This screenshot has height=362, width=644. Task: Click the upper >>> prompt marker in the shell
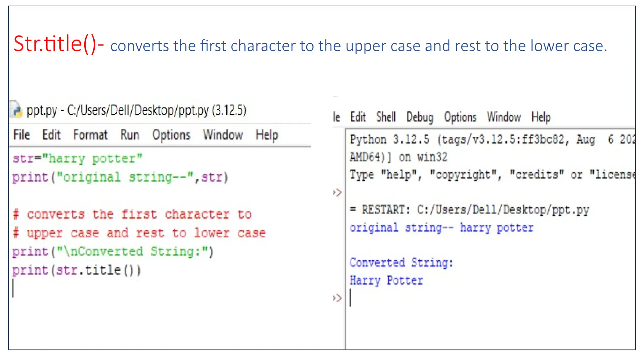[337, 192]
